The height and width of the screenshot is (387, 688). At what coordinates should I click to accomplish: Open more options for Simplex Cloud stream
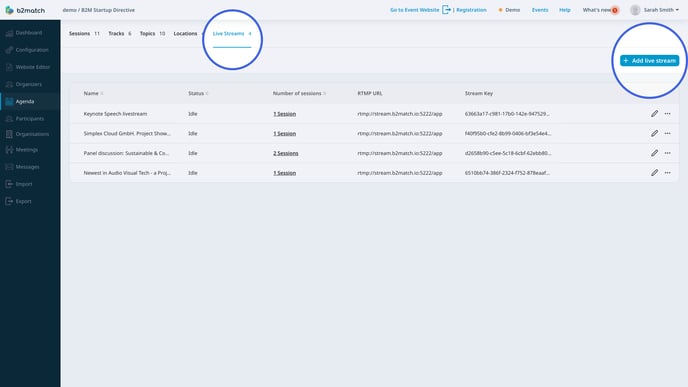[x=667, y=133]
